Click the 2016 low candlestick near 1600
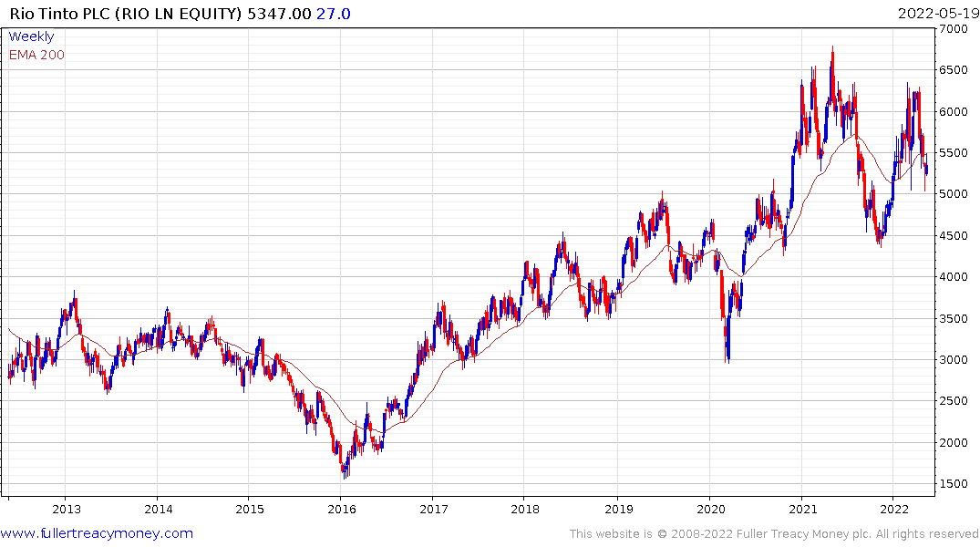Image resolution: width=980 pixels, height=547 pixels. [x=345, y=470]
